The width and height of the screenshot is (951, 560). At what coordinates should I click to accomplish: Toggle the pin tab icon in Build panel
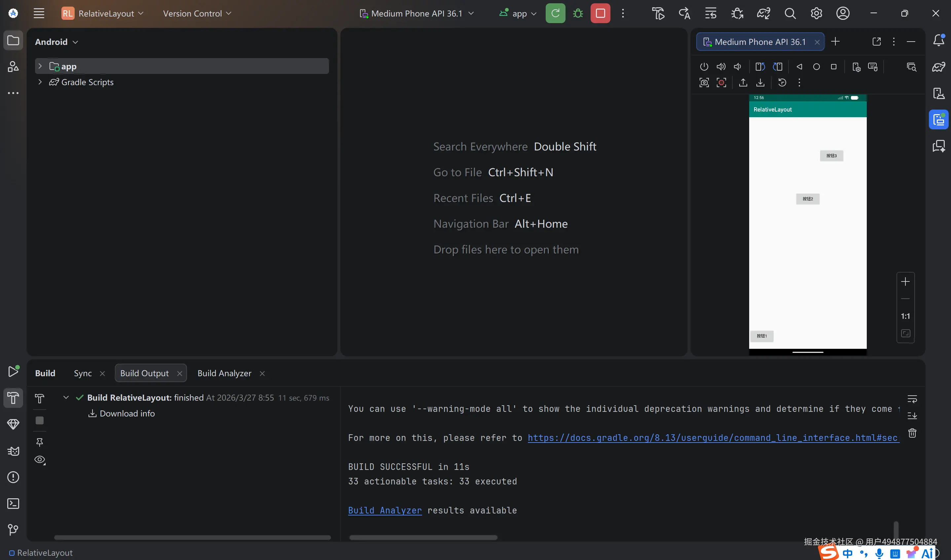pyautogui.click(x=40, y=442)
